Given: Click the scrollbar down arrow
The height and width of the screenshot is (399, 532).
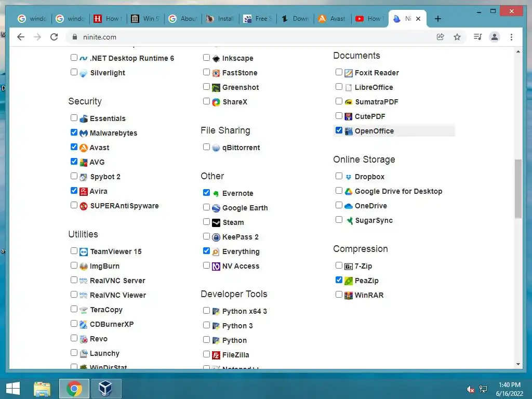Looking at the screenshot, I should click(518, 364).
